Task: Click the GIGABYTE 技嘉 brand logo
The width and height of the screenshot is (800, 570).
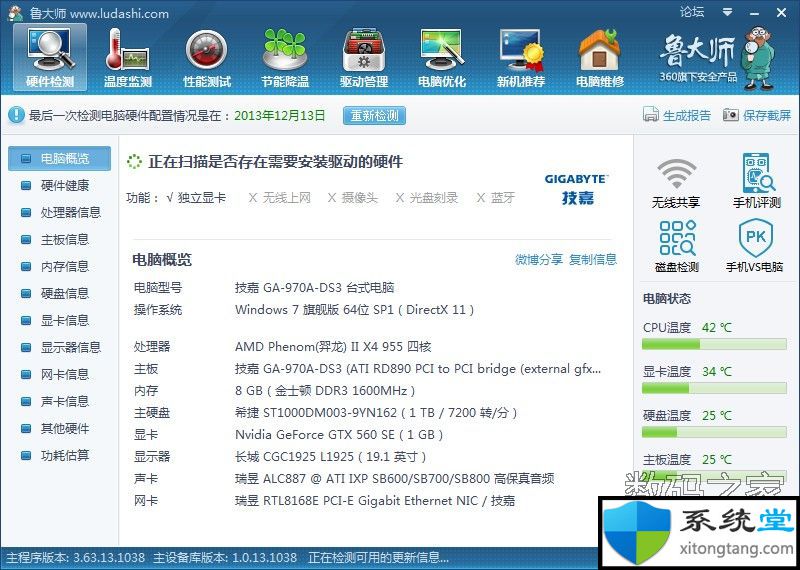Action: coord(577,189)
